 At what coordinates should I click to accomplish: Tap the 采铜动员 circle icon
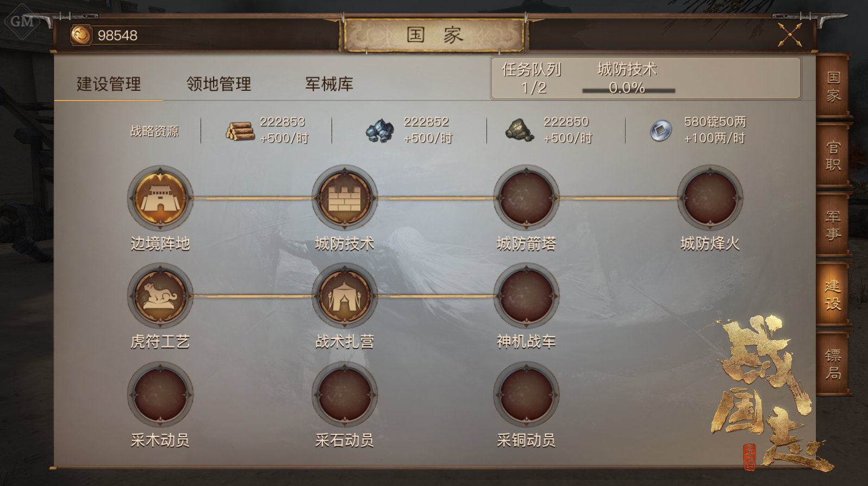[526, 395]
